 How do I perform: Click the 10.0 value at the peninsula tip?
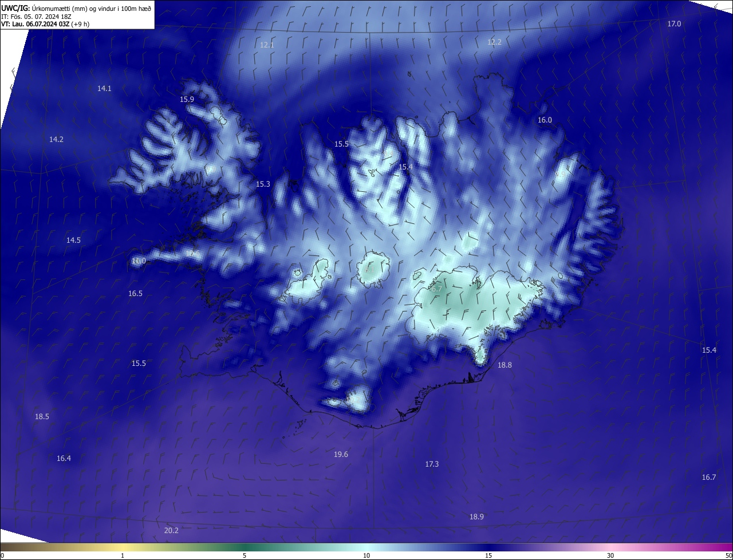point(139,261)
